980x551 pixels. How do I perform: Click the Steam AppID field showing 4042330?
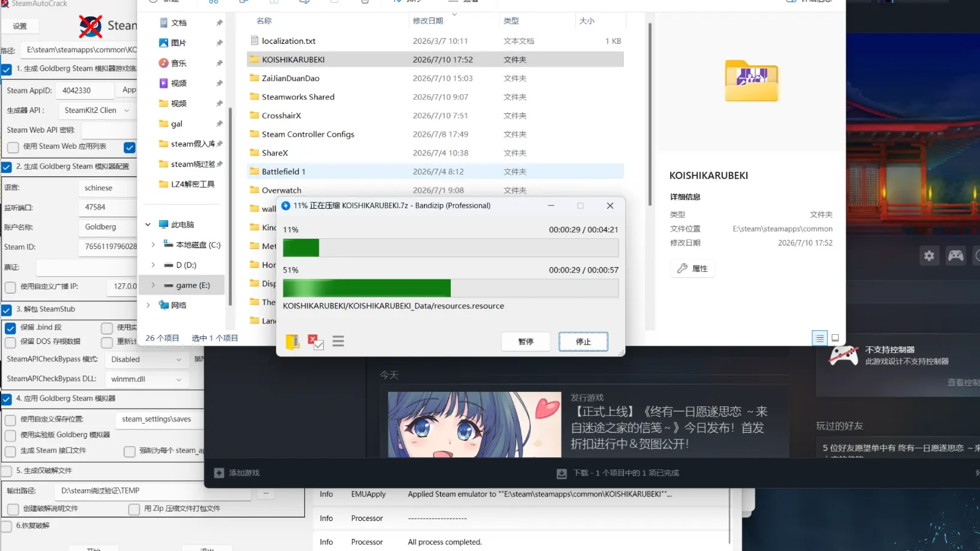click(x=85, y=91)
